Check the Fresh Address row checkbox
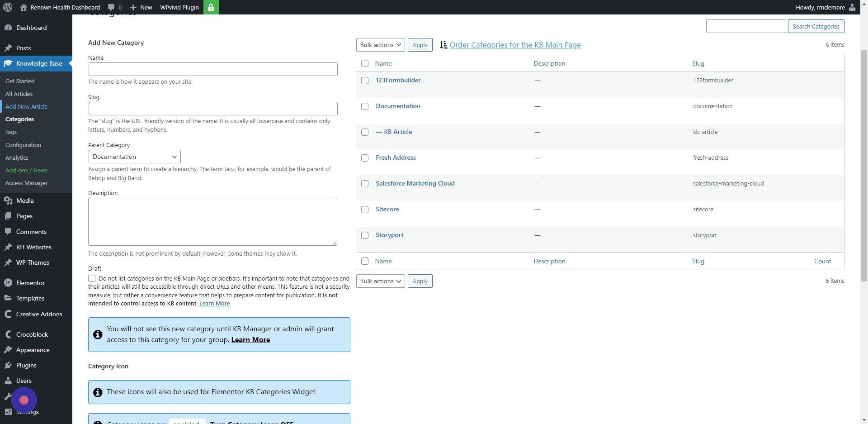This screenshot has height=424, width=868. click(x=365, y=158)
